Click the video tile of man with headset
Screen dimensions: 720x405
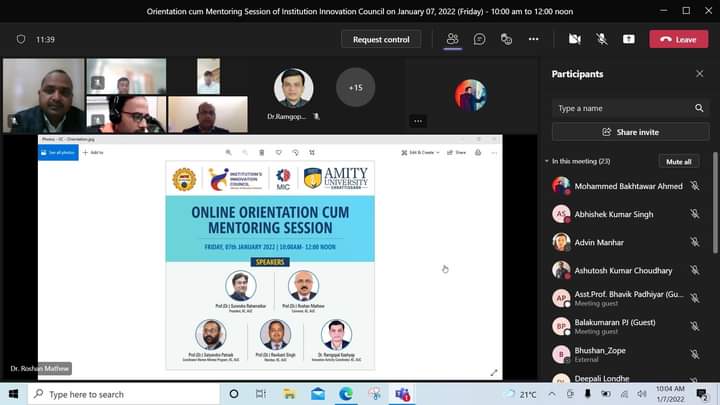(126, 114)
